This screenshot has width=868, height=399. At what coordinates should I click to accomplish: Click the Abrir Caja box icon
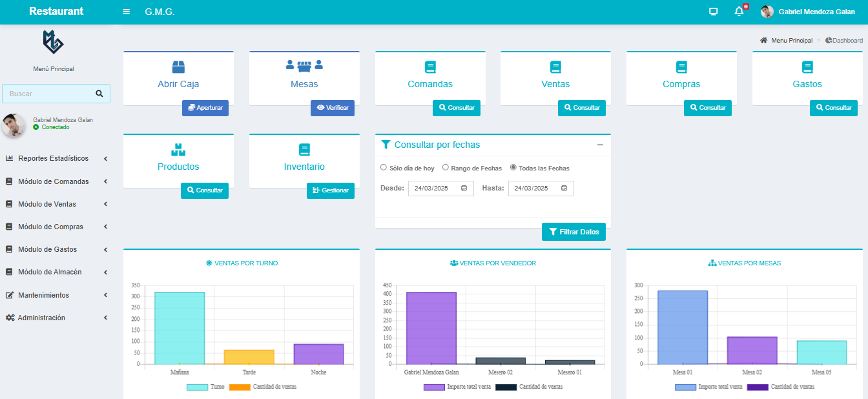point(178,67)
